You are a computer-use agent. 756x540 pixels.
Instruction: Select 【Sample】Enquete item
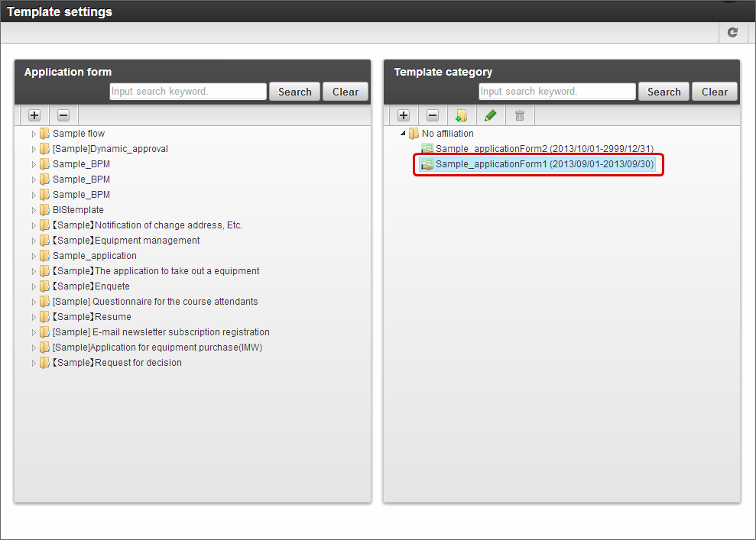click(x=91, y=286)
